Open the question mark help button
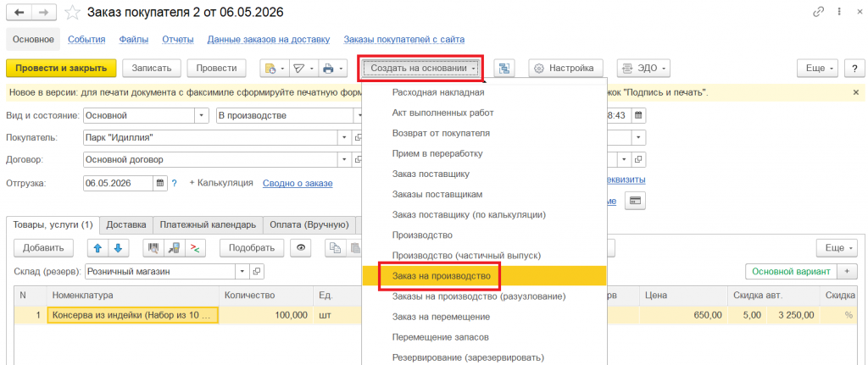The width and height of the screenshot is (868, 365). 854,69
